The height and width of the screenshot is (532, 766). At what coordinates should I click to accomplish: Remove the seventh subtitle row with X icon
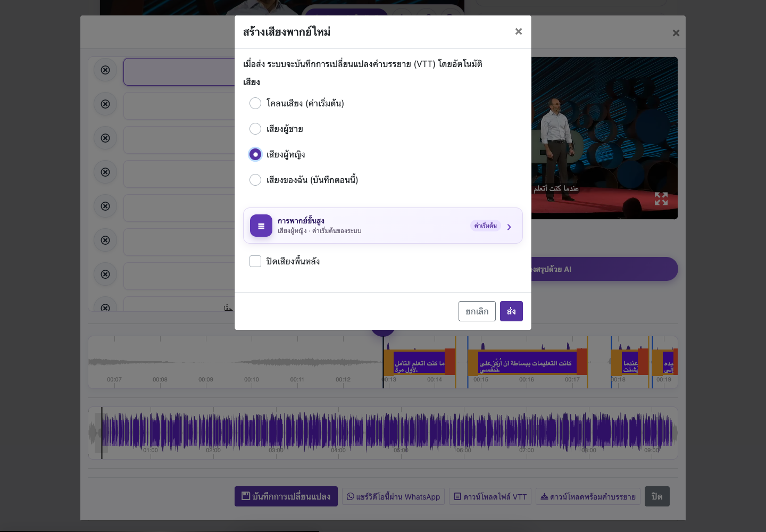click(105, 274)
